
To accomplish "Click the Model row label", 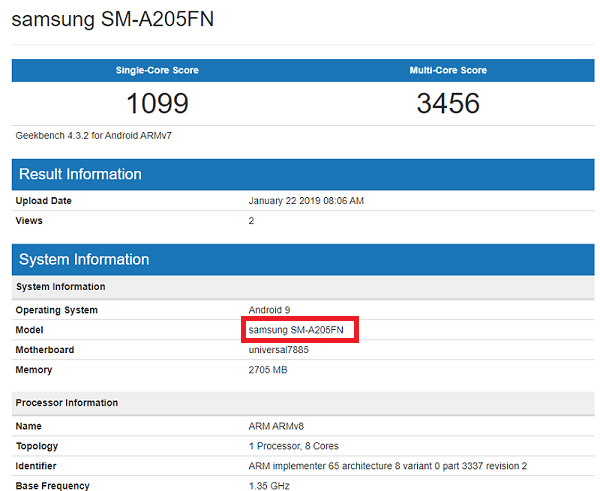I will [x=30, y=330].
